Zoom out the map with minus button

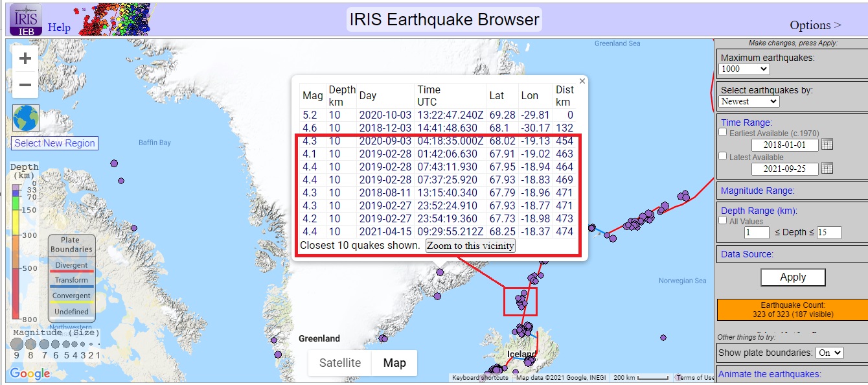(x=25, y=85)
